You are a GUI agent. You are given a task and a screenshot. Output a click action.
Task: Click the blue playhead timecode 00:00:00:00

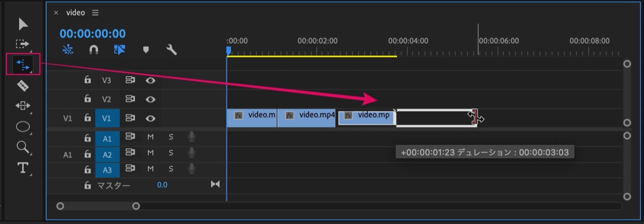pos(93,34)
